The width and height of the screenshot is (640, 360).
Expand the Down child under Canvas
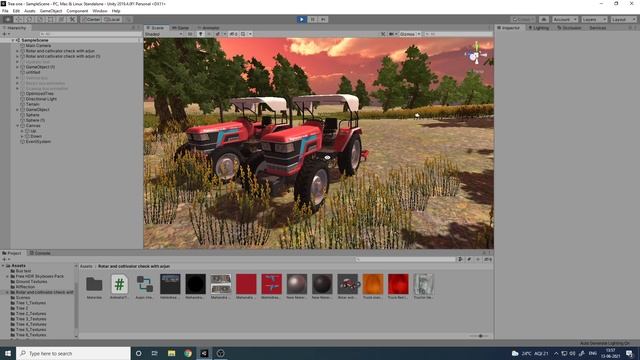pos(22,136)
